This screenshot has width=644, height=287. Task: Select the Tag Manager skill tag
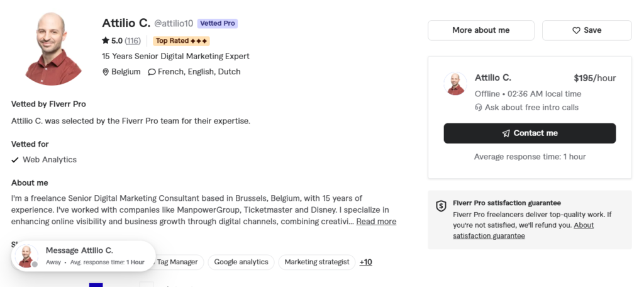click(177, 262)
